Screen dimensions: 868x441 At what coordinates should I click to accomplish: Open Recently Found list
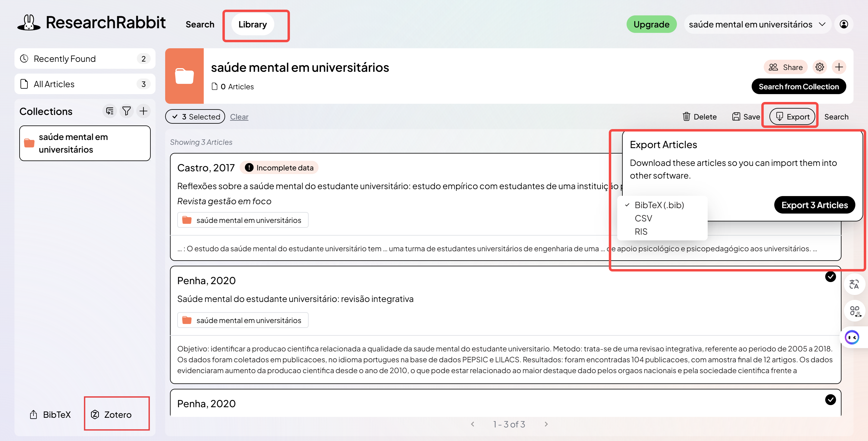click(85, 59)
